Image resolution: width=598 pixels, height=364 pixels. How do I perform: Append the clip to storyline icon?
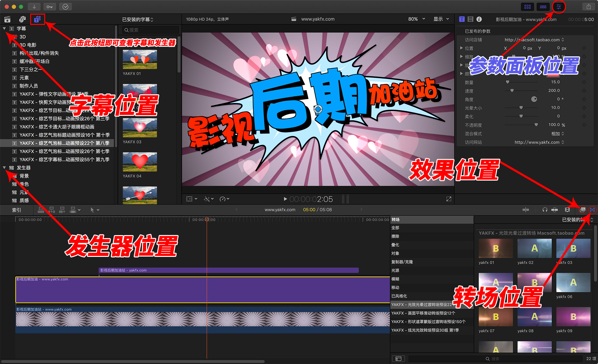(62, 210)
